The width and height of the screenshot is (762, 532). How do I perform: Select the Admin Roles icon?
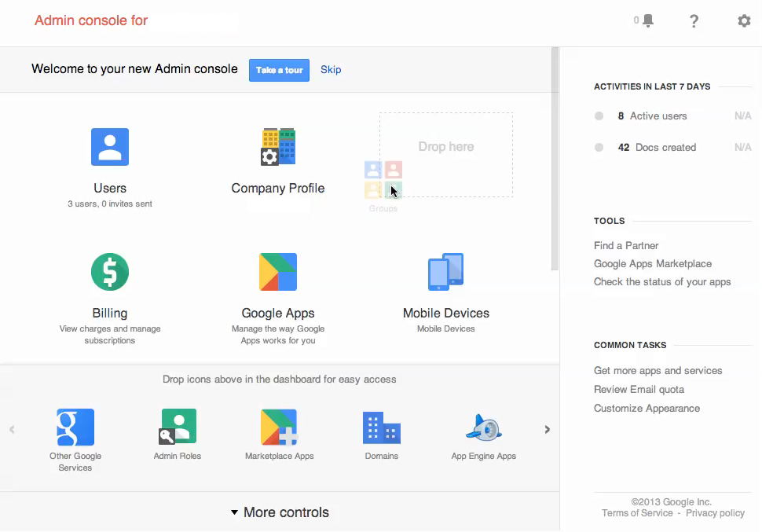[178, 427]
